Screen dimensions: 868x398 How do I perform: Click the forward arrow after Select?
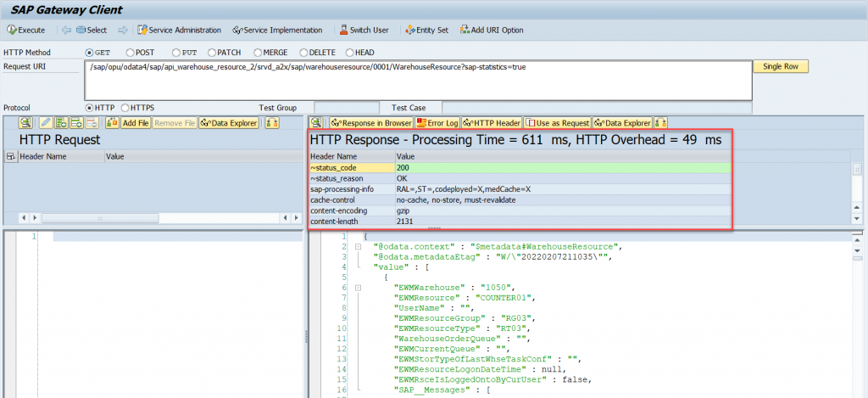coord(123,30)
